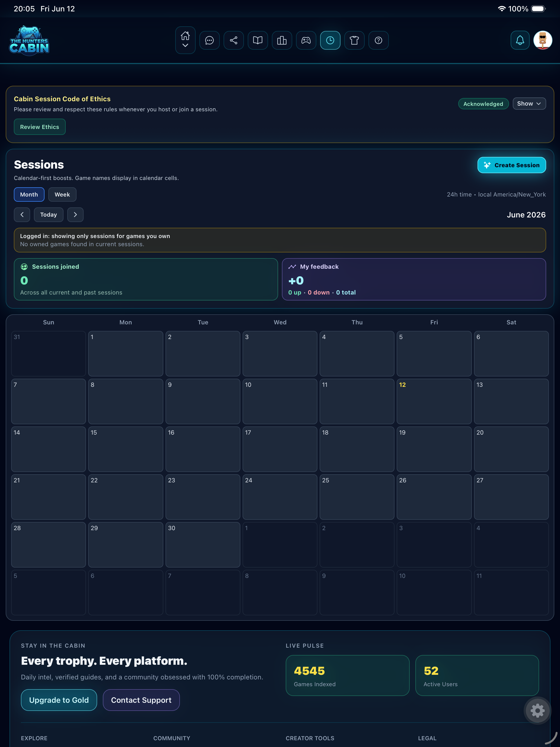Screen dimensions: 560x747
Task: Click Contact Support
Action: tap(141, 700)
